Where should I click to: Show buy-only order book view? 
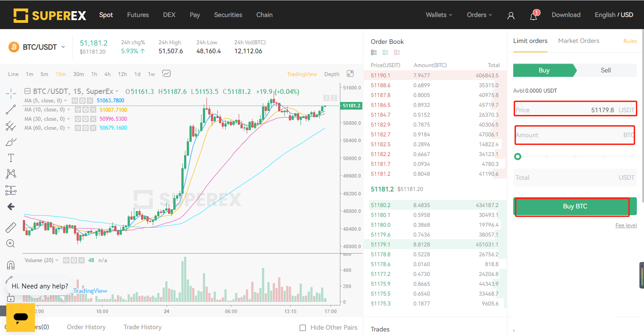pos(386,53)
